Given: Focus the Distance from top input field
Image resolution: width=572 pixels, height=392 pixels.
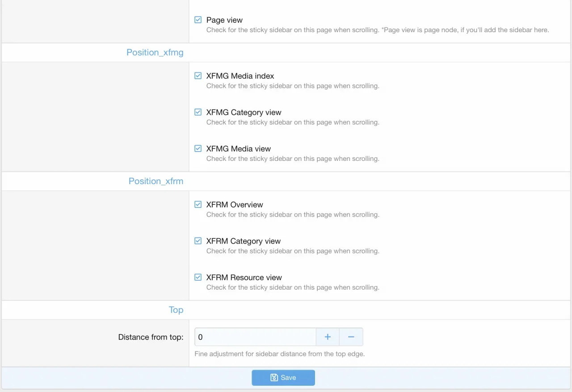Looking at the screenshot, I should [x=255, y=337].
